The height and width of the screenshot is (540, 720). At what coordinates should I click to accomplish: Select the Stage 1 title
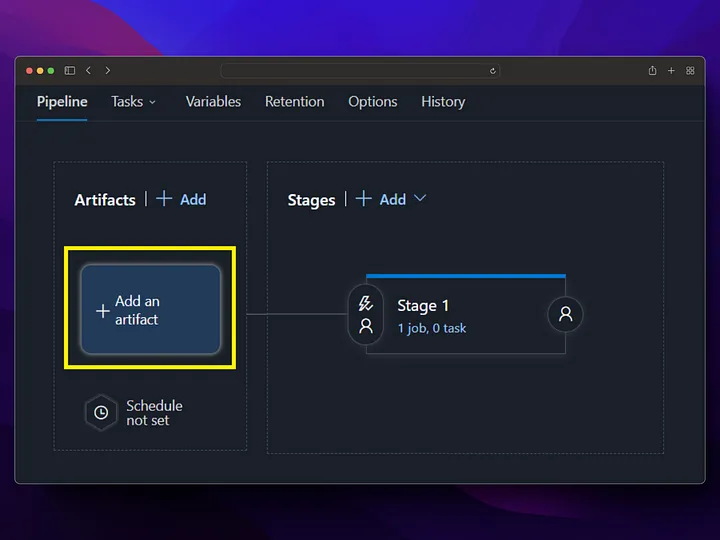point(422,305)
